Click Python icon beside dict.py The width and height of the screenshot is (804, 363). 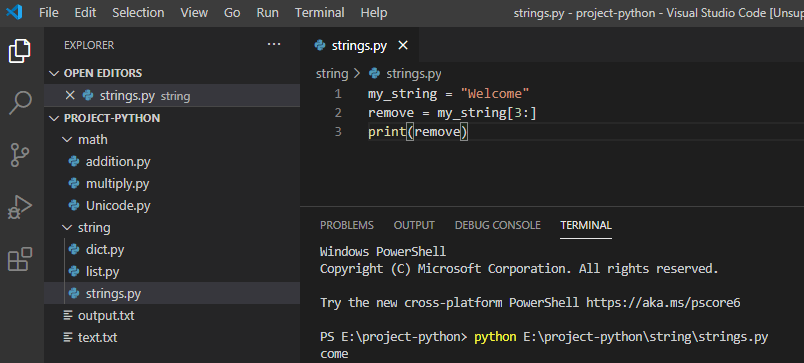coord(74,250)
